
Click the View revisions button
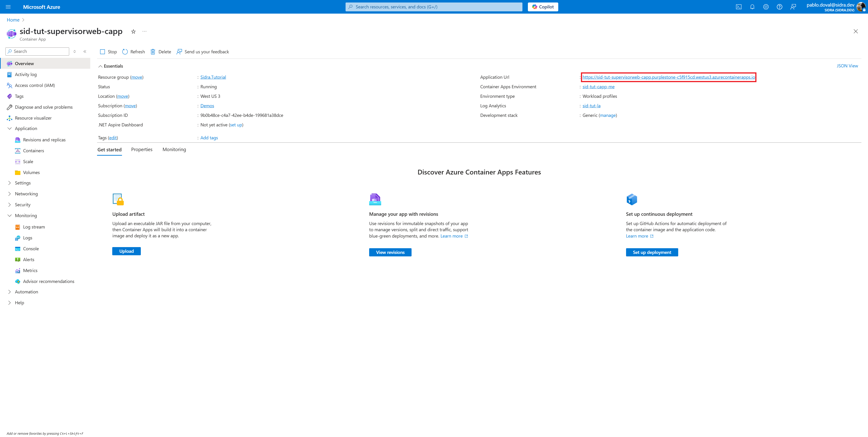pyautogui.click(x=390, y=252)
